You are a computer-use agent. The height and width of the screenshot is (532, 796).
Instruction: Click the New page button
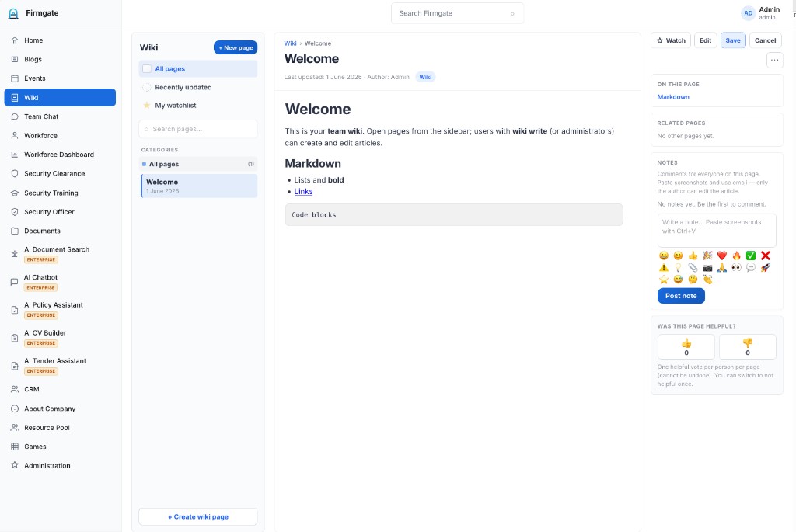[x=236, y=47]
